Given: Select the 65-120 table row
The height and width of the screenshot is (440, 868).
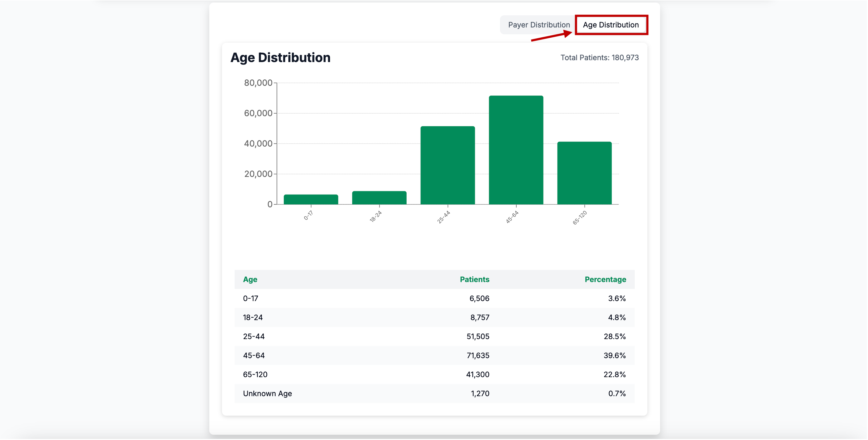Looking at the screenshot, I should [434, 374].
